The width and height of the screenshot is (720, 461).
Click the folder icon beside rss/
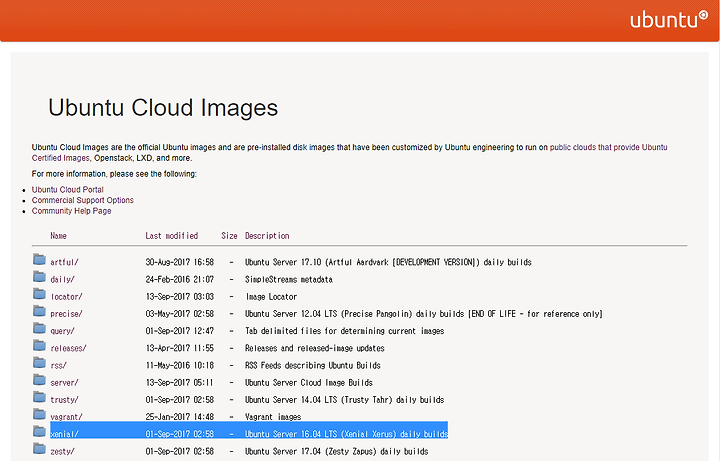(39, 363)
